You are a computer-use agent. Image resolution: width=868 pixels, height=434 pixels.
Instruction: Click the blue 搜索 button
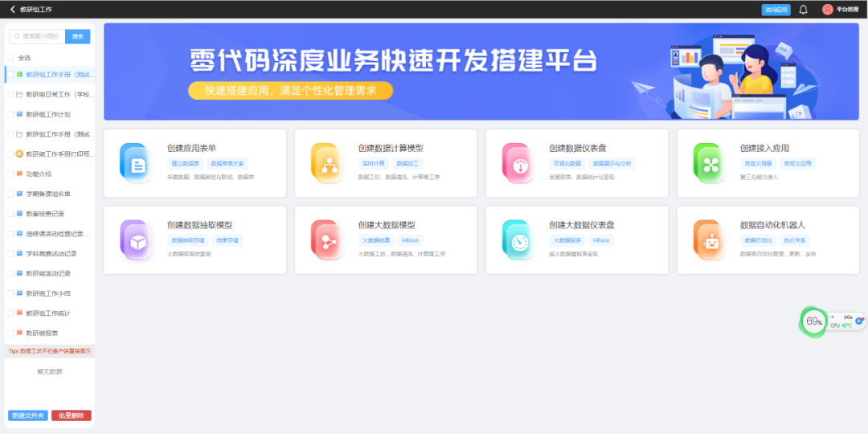point(77,36)
